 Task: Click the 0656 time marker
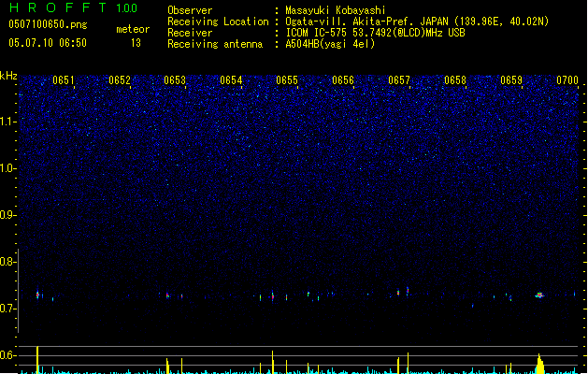point(343,80)
